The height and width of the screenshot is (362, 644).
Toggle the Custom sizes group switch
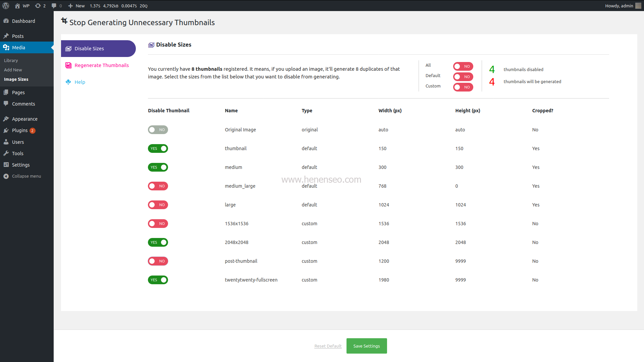pos(463,87)
